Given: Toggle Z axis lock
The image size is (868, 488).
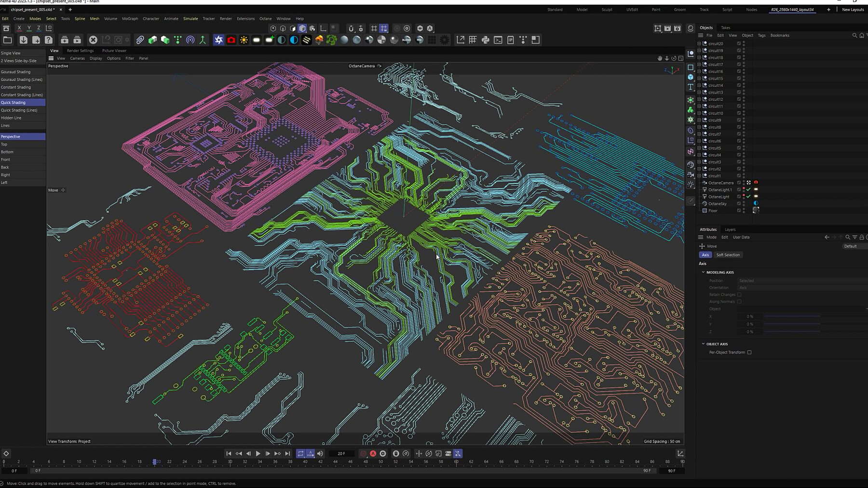Looking at the screenshot, I should 39,28.
